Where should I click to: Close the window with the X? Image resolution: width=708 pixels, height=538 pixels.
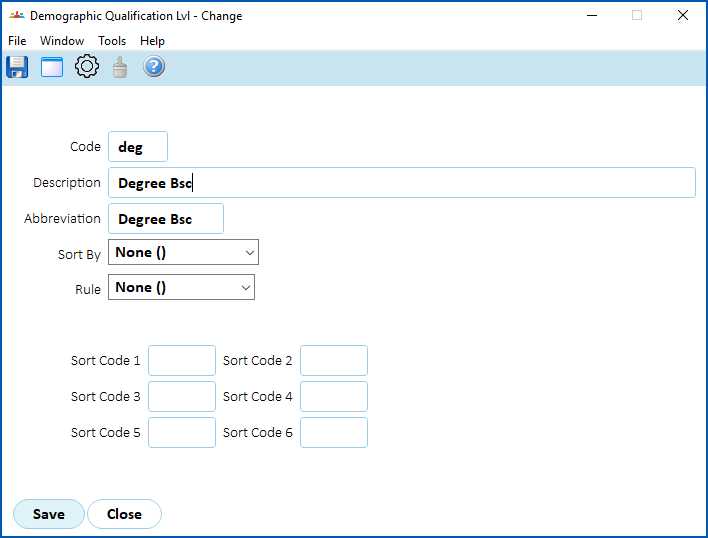point(683,15)
